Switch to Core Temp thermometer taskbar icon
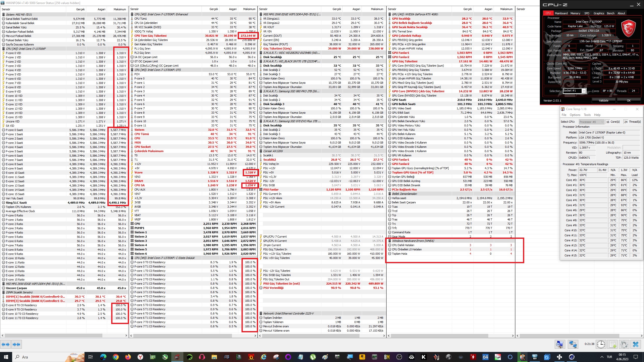Screen dimensions: 644x362 tap(522, 357)
